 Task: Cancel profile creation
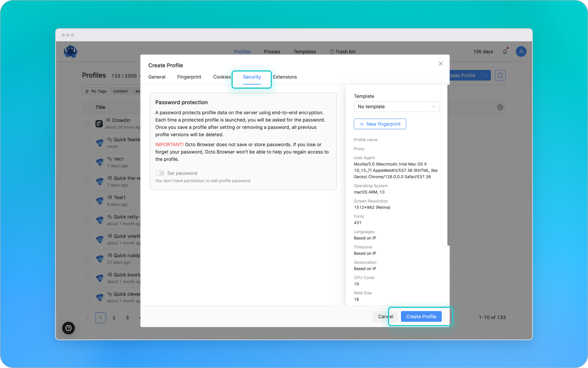pos(385,316)
